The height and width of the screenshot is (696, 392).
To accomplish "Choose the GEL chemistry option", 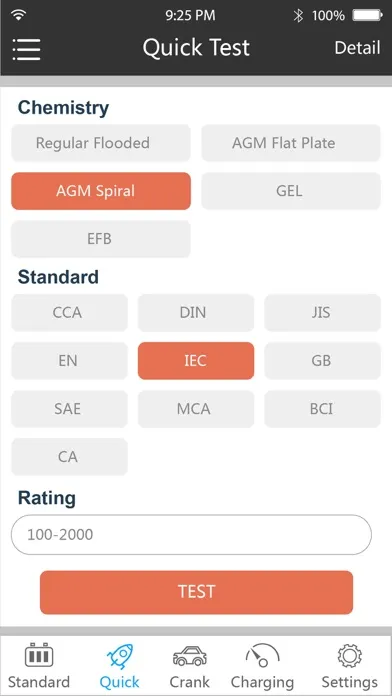I will pos(291,191).
